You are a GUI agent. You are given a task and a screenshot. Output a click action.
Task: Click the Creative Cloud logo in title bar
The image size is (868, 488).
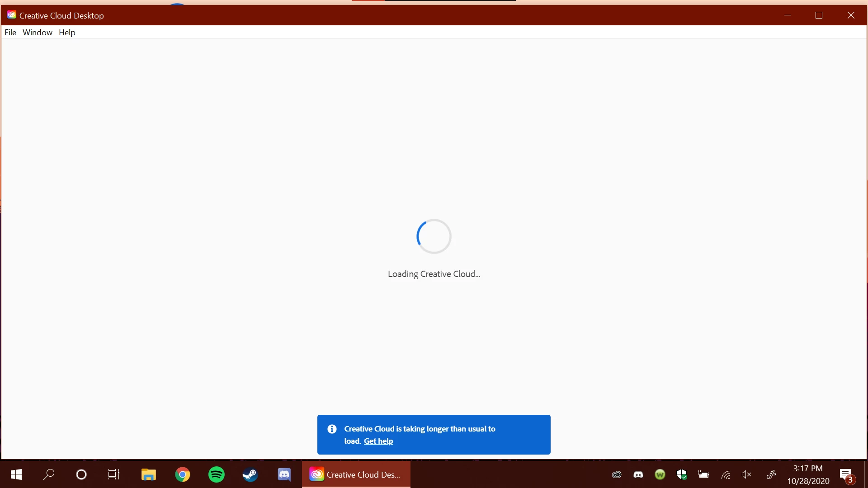coord(12,15)
